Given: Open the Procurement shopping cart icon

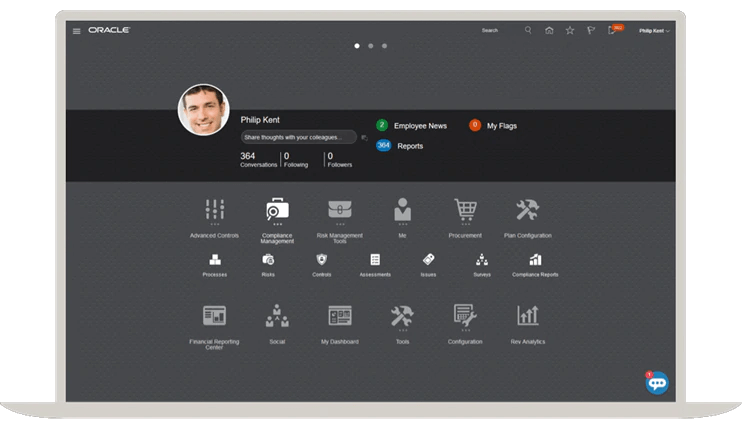Looking at the screenshot, I should pos(465,210).
